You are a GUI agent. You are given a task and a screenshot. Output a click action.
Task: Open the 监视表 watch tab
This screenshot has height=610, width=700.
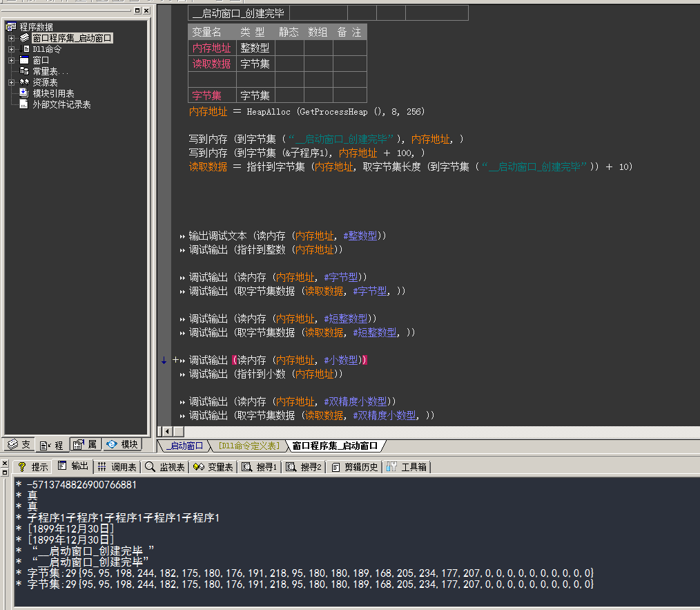165,467
